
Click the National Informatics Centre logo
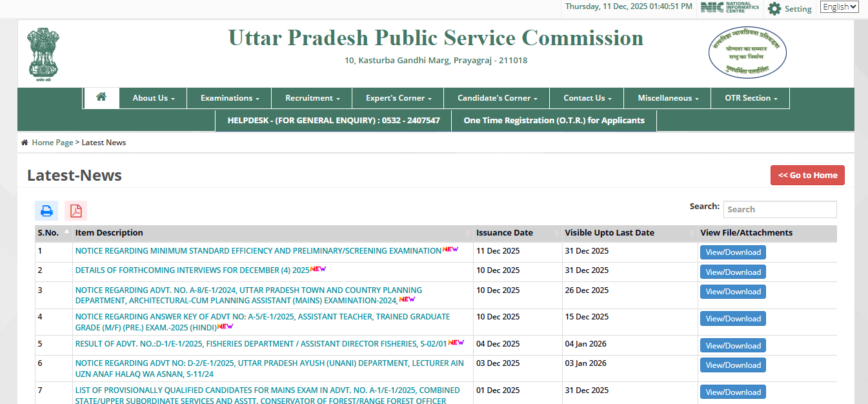(729, 8)
